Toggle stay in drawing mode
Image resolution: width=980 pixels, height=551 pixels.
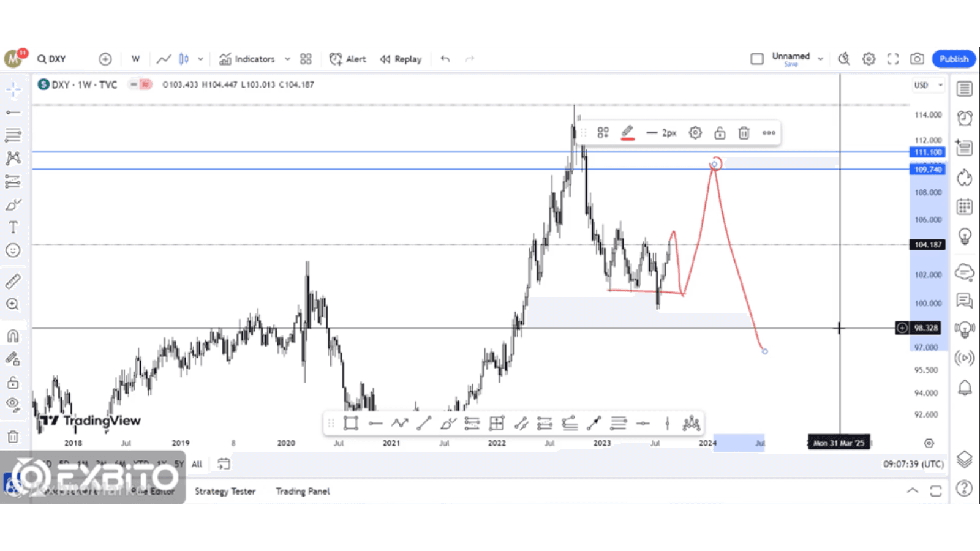click(x=13, y=359)
